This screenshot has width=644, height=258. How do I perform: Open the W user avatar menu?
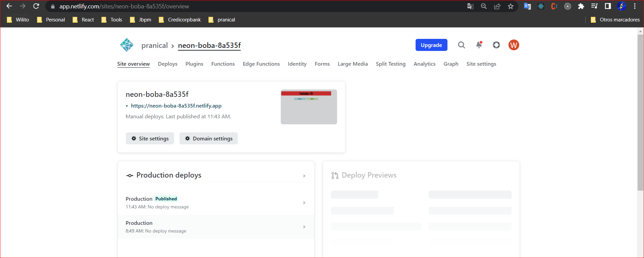point(514,45)
